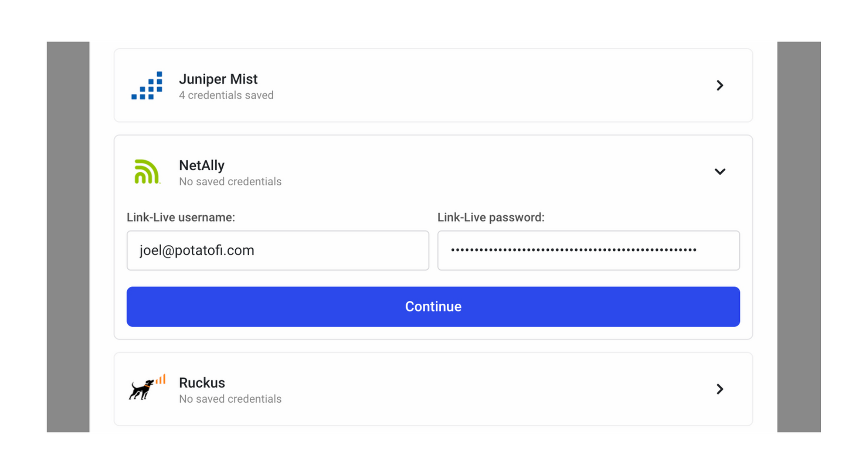Viewport: 868px width, 474px height.
Task: Click the 'Link-Live username:' label
Action: tap(181, 217)
